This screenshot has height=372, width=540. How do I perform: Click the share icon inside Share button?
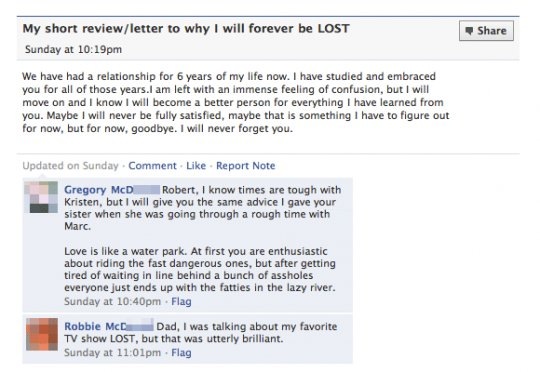pyautogui.click(x=469, y=31)
